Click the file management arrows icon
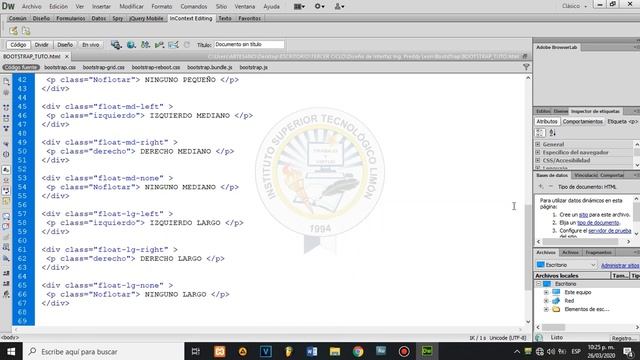This screenshot has width=640, height=360. [x=145, y=44]
